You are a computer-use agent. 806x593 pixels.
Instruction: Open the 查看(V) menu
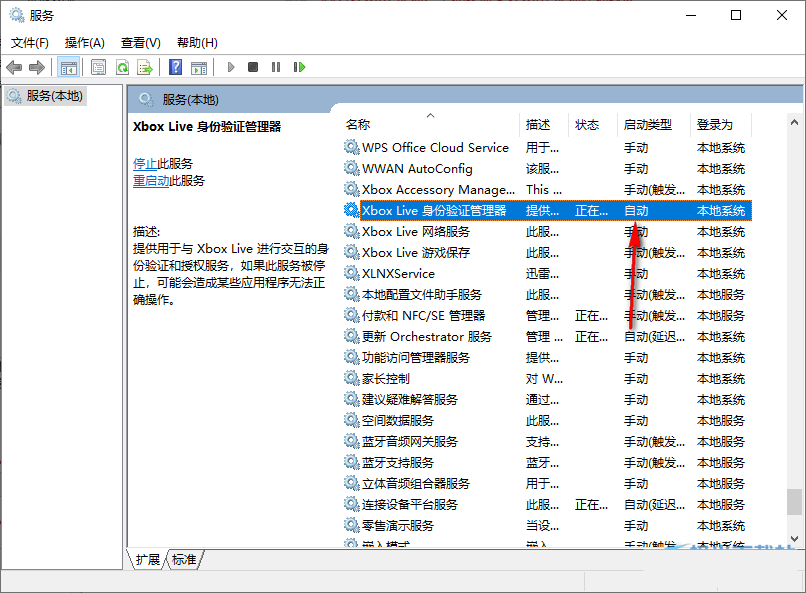tap(141, 43)
